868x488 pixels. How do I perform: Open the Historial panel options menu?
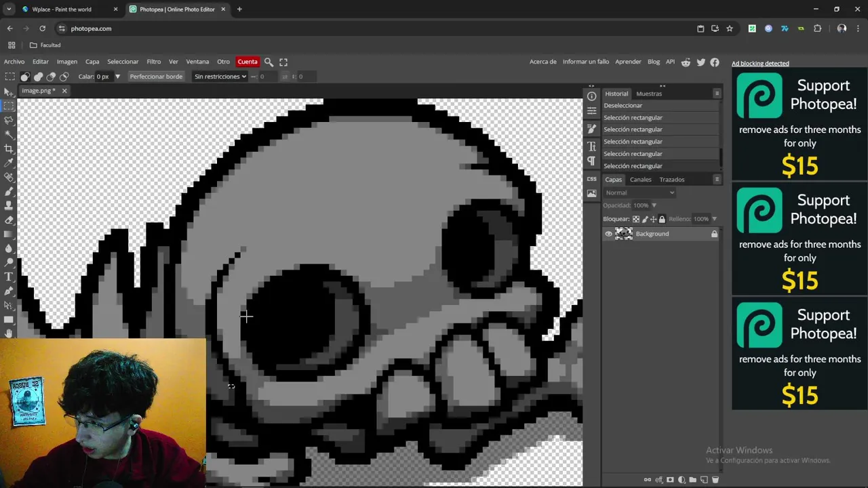pyautogui.click(x=717, y=94)
